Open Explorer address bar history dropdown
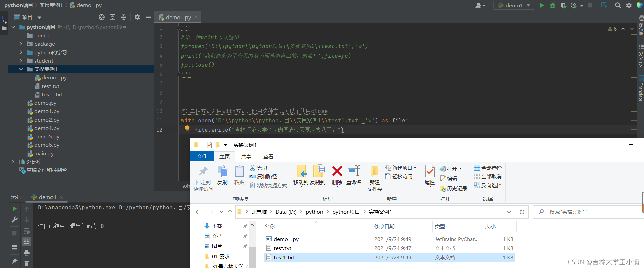Screen dimensions: 644x268 [x=509, y=212]
